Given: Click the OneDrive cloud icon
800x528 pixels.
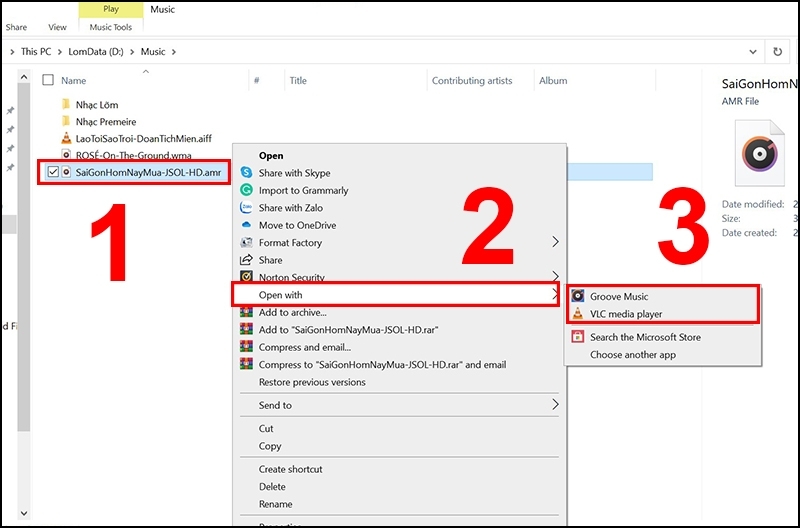Looking at the screenshot, I should (x=246, y=224).
